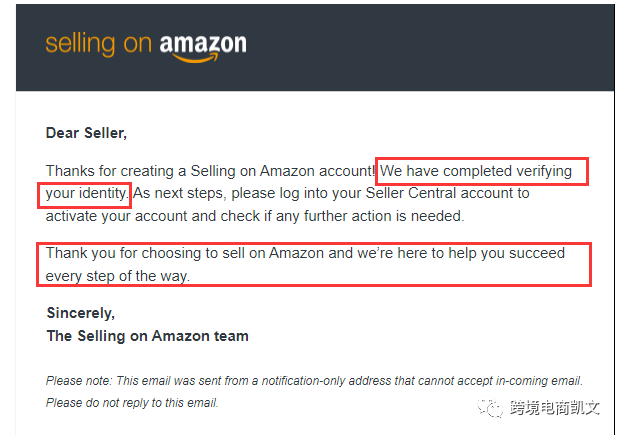Click the boxed 'your identity.' text
Image resolution: width=619 pixels, height=435 pixels.
pos(87,193)
